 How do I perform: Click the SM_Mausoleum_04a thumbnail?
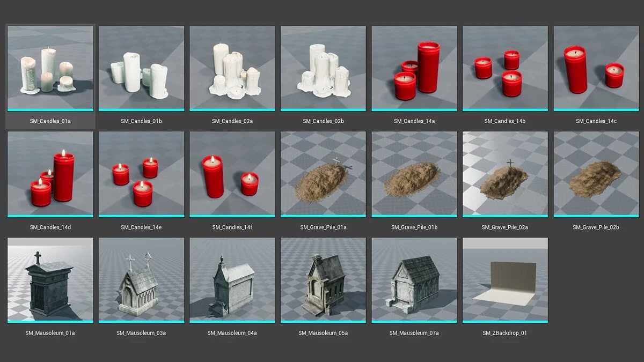pyautogui.click(x=232, y=279)
